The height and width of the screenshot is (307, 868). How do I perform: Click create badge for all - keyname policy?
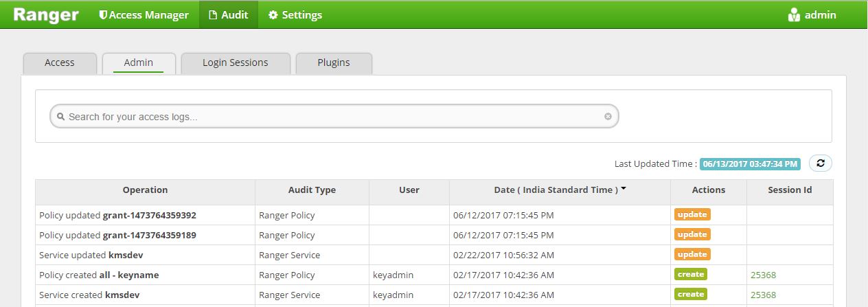(x=690, y=274)
